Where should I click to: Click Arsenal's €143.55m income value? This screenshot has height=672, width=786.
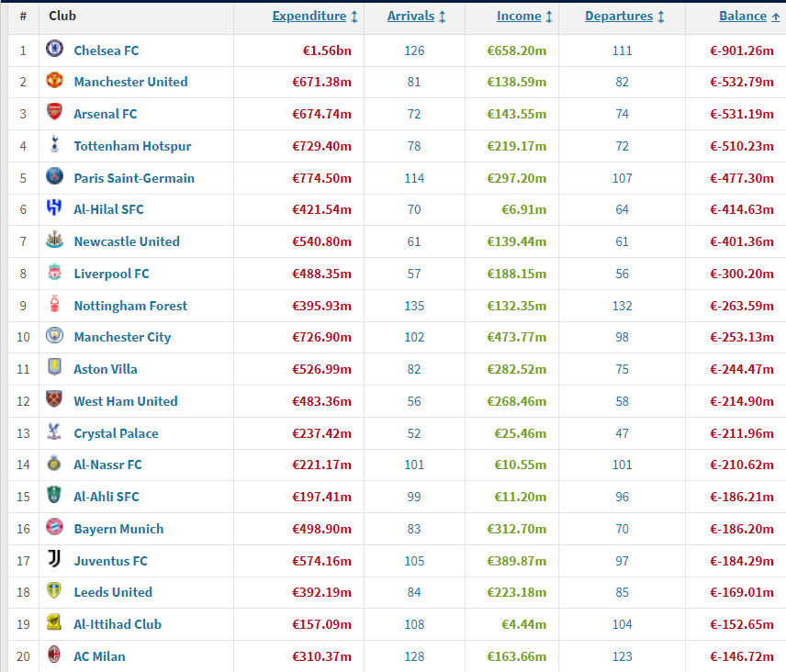516,114
